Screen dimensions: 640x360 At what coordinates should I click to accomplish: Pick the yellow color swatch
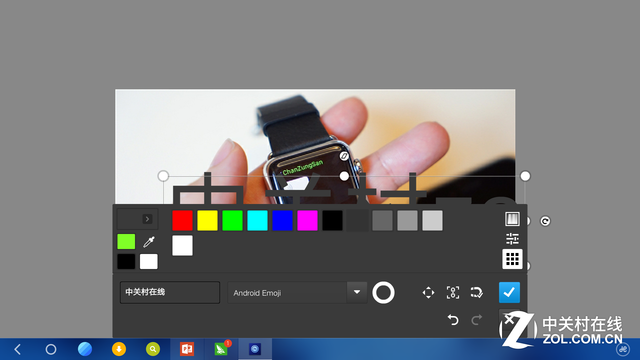(x=207, y=220)
